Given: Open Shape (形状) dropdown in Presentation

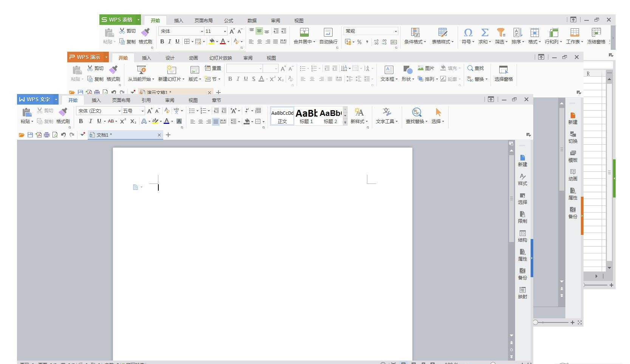Looking at the screenshot, I should [408, 79].
